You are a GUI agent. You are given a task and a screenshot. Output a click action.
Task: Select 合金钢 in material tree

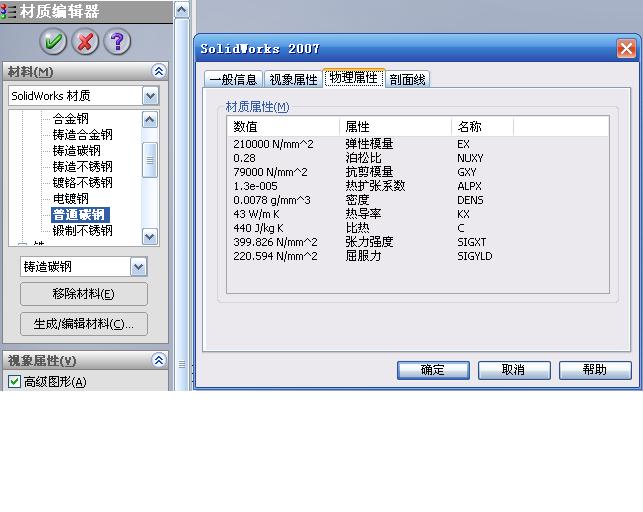click(71, 118)
